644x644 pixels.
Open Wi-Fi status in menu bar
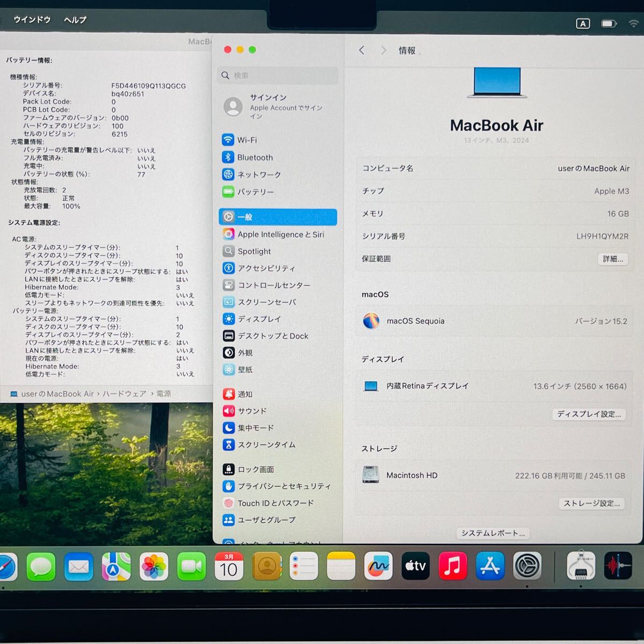pyautogui.click(x=633, y=24)
